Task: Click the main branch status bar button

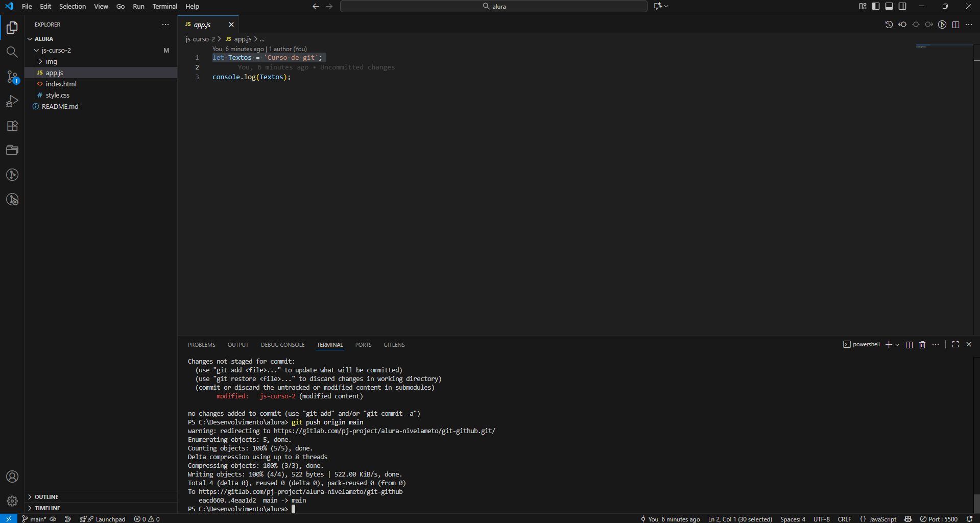Action: (x=35, y=519)
